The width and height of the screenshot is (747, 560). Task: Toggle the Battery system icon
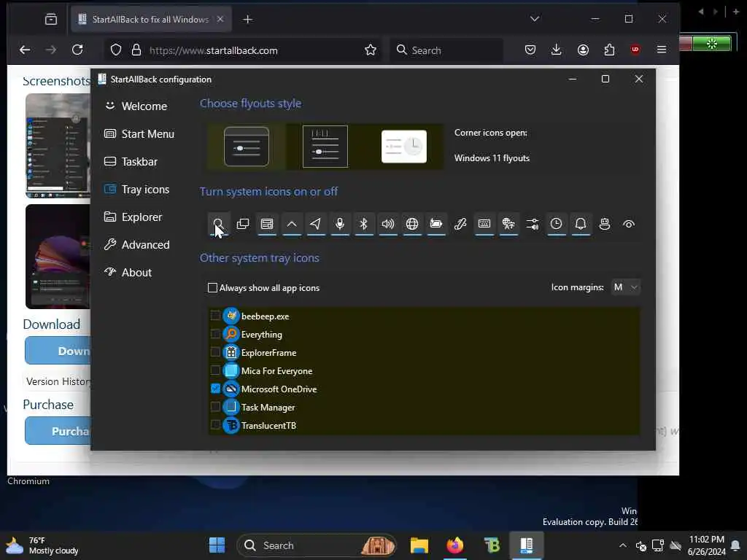[436, 224]
